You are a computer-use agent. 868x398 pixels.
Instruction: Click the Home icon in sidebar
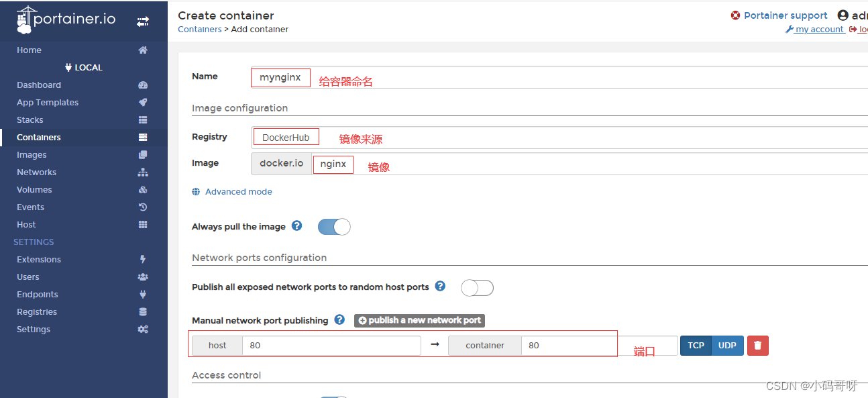143,50
